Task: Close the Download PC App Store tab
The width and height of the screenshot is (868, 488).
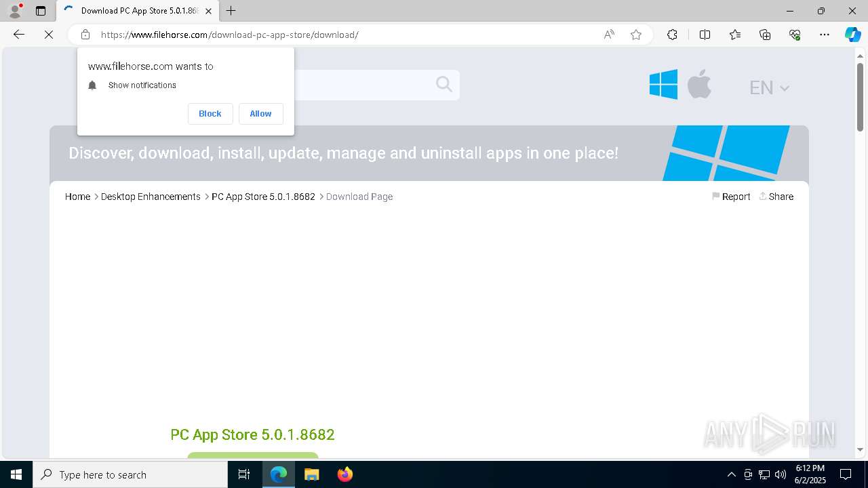Action: click(208, 11)
